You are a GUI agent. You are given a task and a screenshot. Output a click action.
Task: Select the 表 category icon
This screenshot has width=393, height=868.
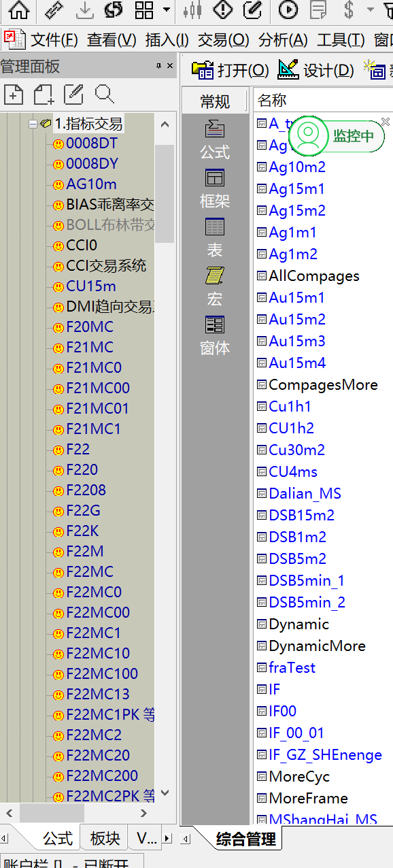[x=215, y=238]
